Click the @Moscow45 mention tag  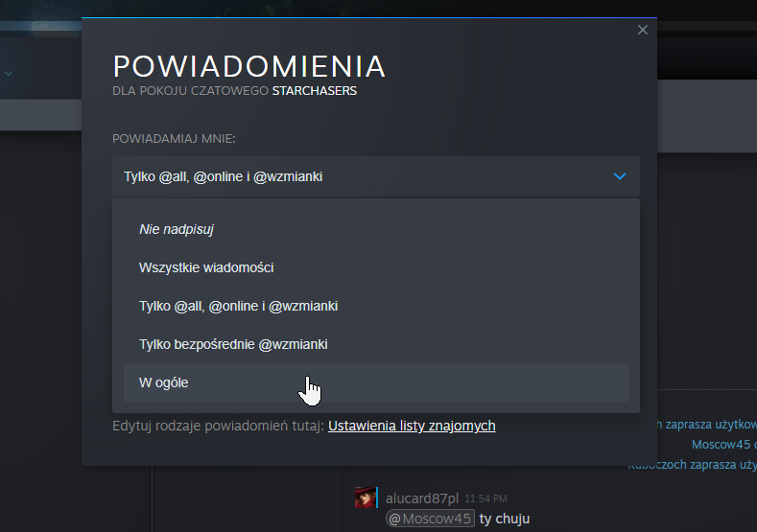point(430,519)
